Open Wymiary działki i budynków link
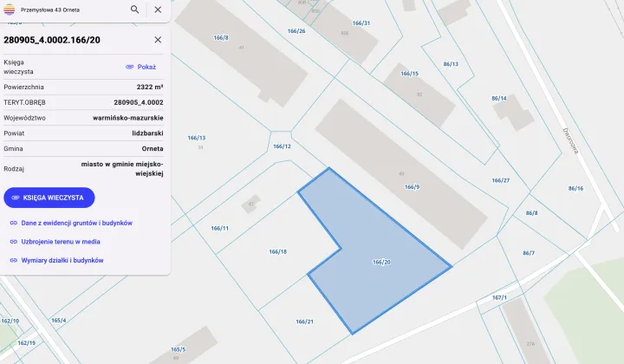 click(x=62, y=261)
